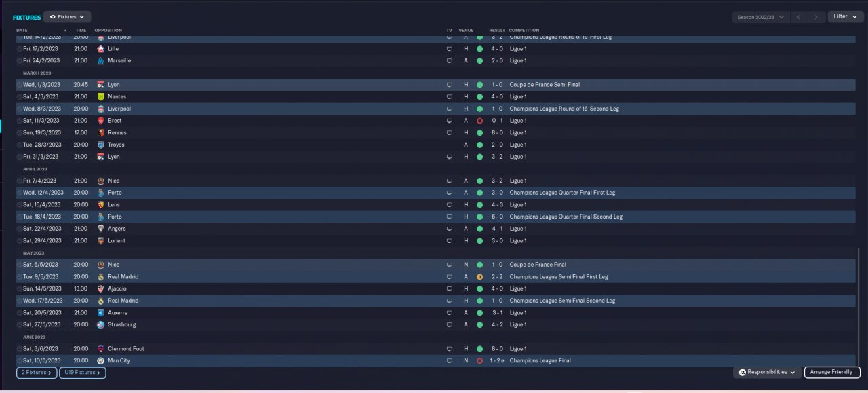868x393 pixels.
Task: Open the U19 Fixtures button
Action: [83, 373]
